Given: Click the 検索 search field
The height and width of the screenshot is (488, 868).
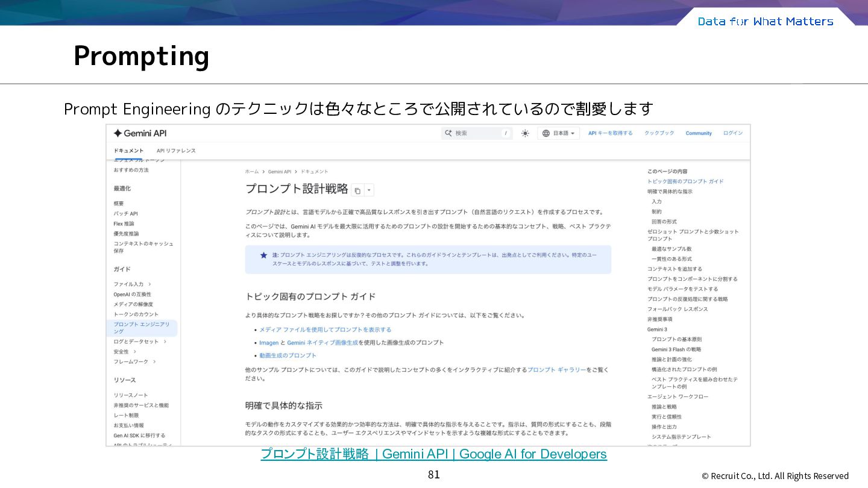Looking at the screenshot, I should tap(477, 133).
